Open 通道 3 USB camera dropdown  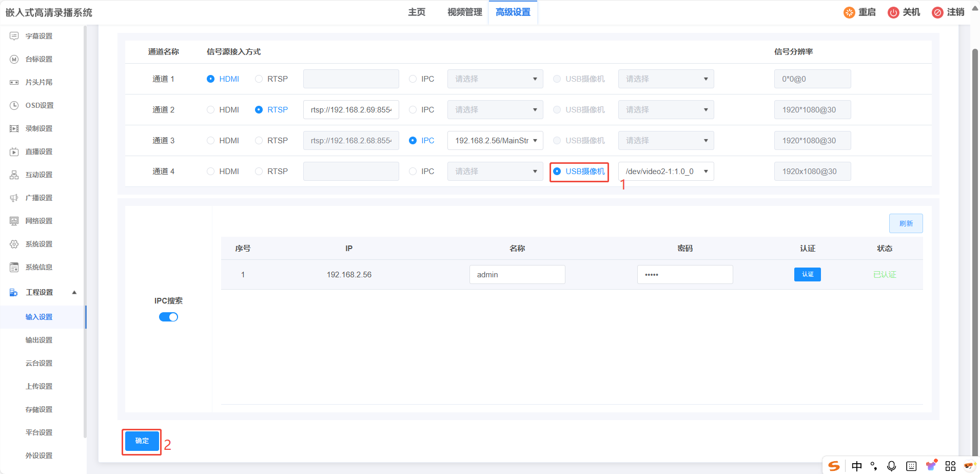(x=666, y=140)
